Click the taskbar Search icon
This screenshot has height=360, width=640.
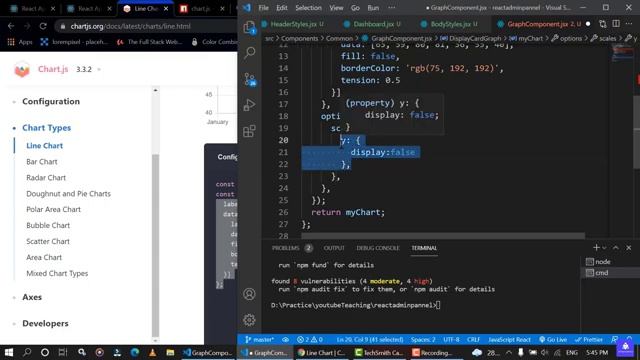pyautogui.click(x=27, y=352)
